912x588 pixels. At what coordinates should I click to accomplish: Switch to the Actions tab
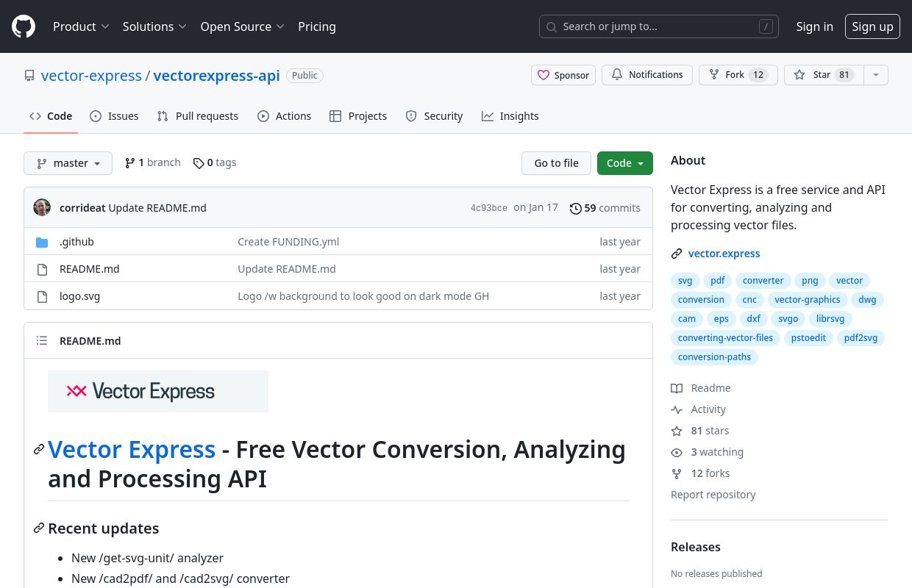285,116
